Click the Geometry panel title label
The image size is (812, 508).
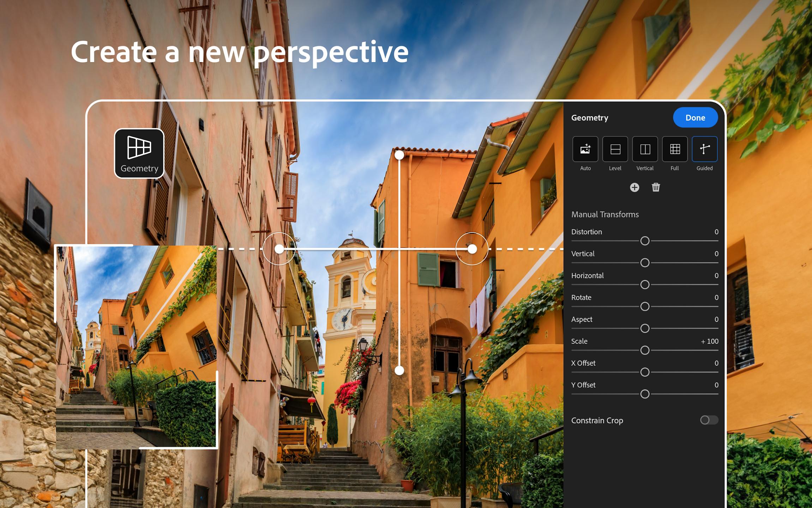click(x=590, y=117)
